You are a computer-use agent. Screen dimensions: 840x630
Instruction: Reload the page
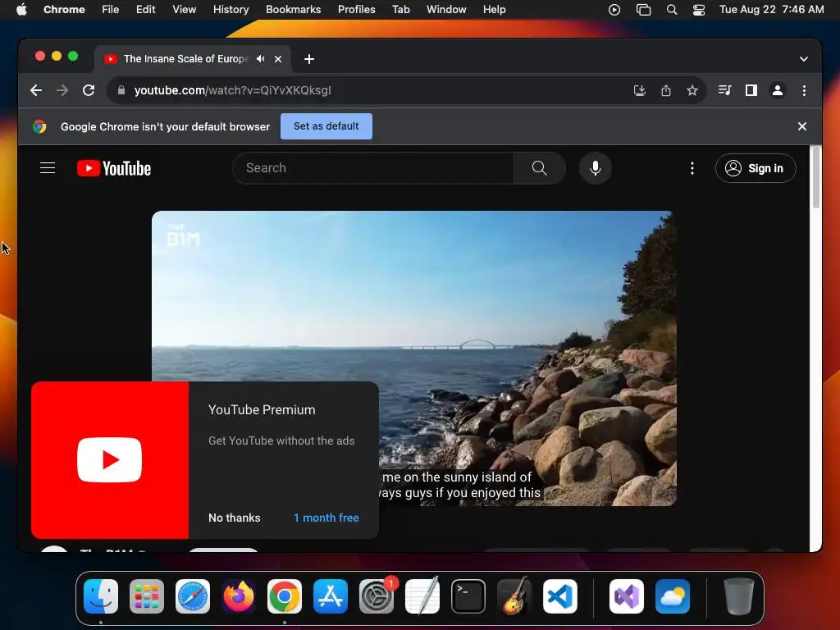pyautogui.click(x=89, y=90)
